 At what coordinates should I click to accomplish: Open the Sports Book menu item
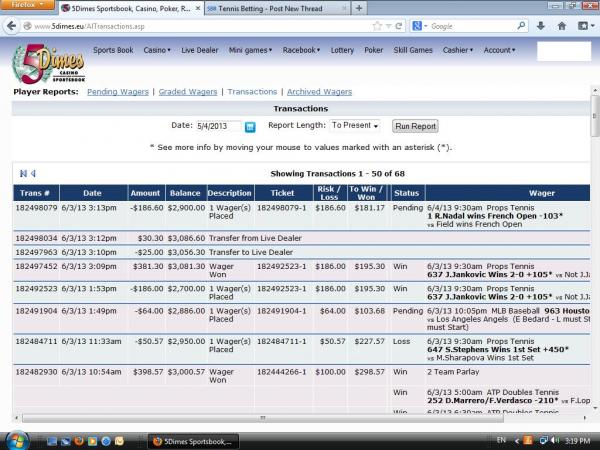(x=113, y=49)
